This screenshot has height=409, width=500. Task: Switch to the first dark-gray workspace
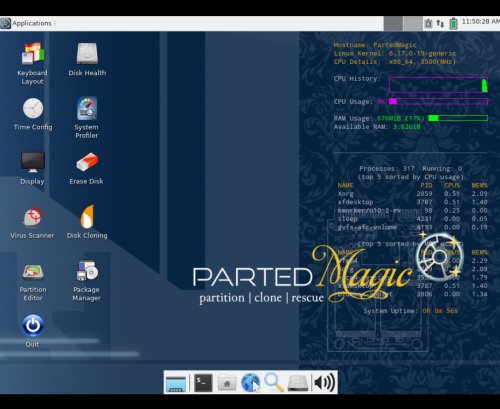pyautogui.click(x=393, y=24)
